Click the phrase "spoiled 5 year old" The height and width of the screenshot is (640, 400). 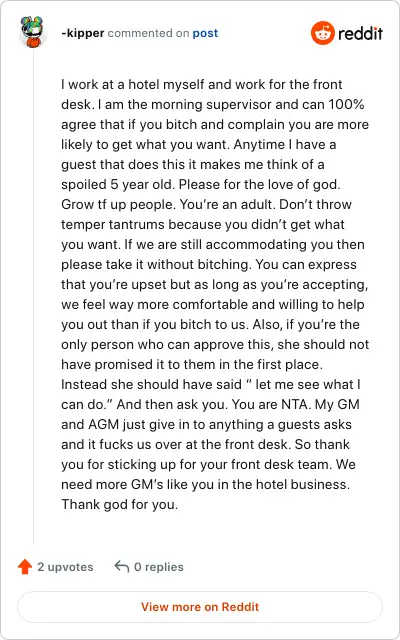click(118, 184)
